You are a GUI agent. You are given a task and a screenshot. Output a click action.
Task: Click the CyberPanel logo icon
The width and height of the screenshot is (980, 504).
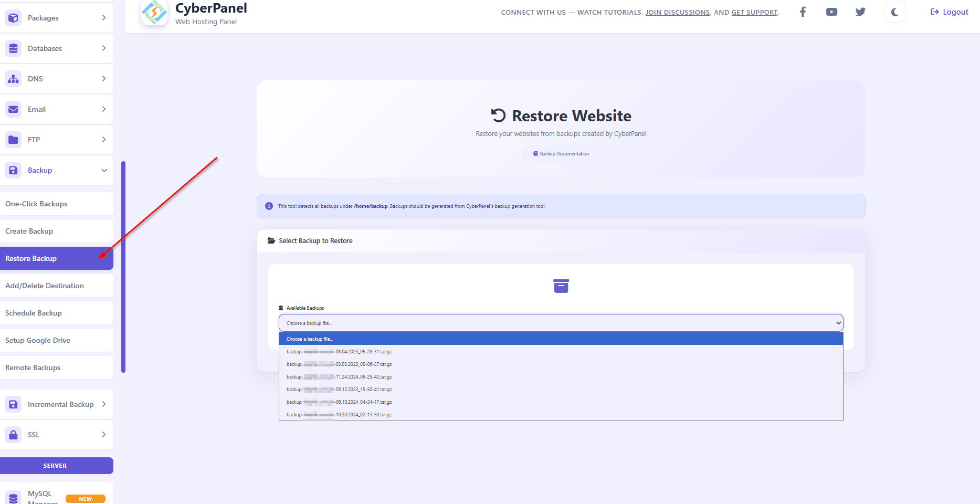click(x=154, y=12)
